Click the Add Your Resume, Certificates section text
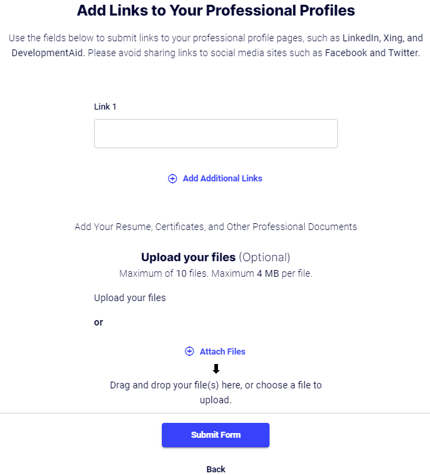 coord(216,227)
